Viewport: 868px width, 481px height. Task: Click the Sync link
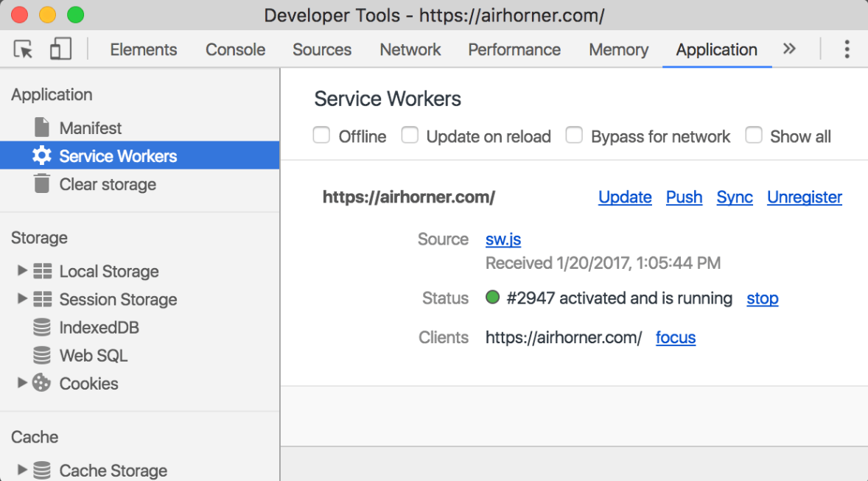[735, 197]
